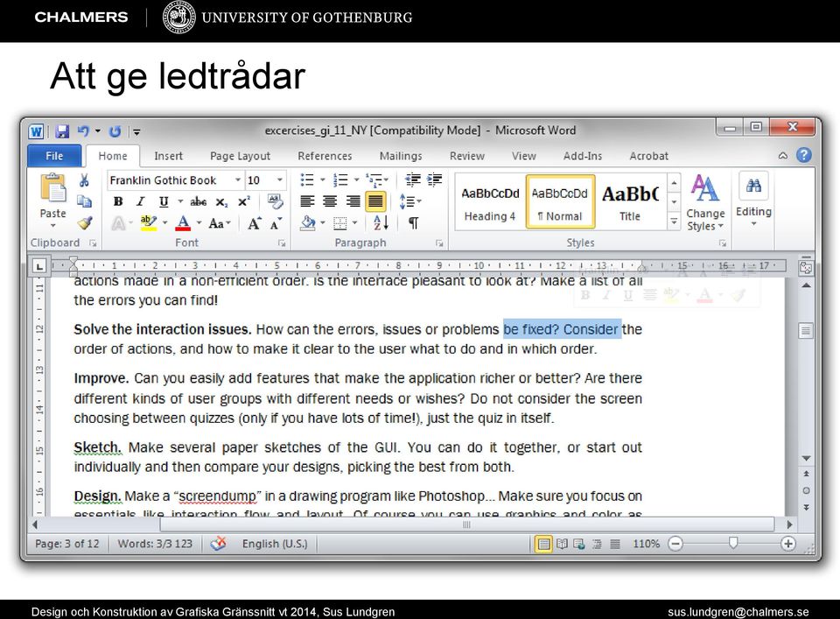840x619 pixels.
Task: Click the horizontal scrollbar right arrow
Action: tap(789, 524)
